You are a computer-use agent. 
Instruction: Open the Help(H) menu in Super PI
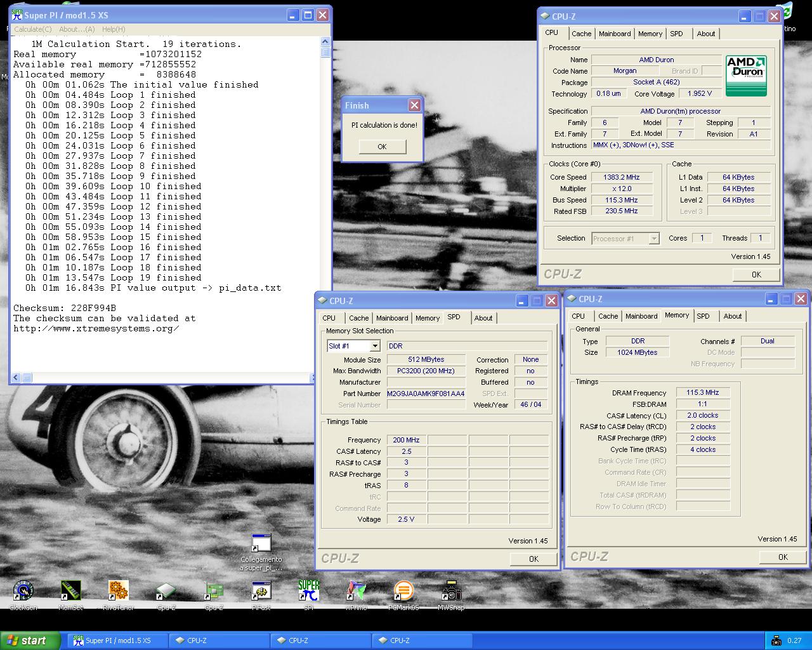(x=114, y=29)
